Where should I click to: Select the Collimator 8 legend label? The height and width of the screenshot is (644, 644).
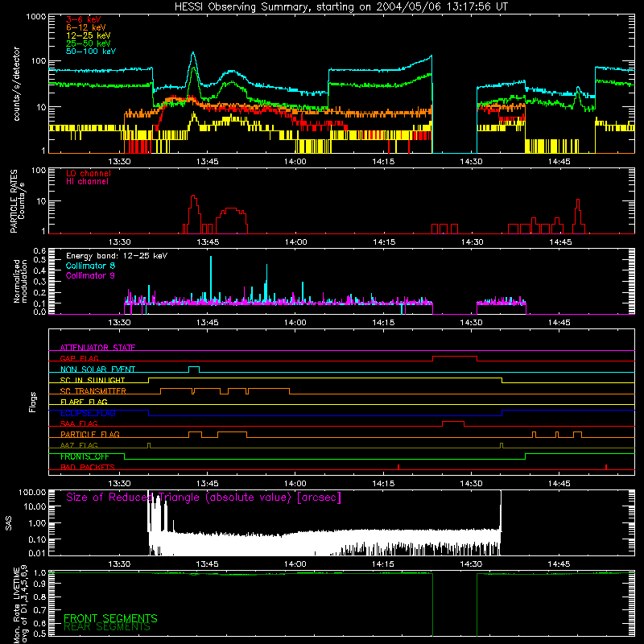point(90,266)
